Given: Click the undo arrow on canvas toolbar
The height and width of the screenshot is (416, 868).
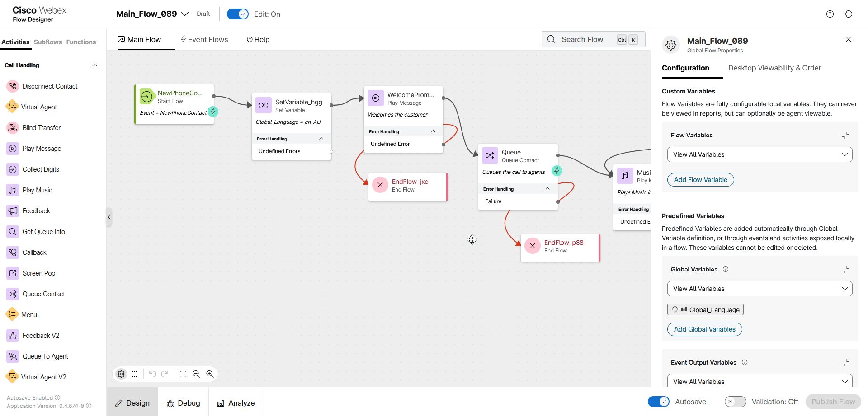Looking at the screenshot, I should [152, 374].
